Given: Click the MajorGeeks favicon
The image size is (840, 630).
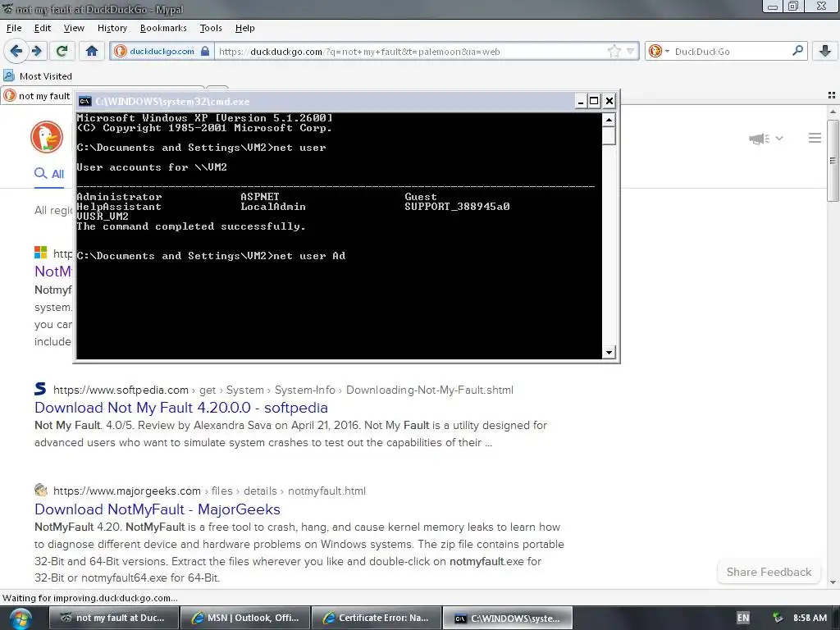Looking at the screenshot, I should (x=41, y=490).
